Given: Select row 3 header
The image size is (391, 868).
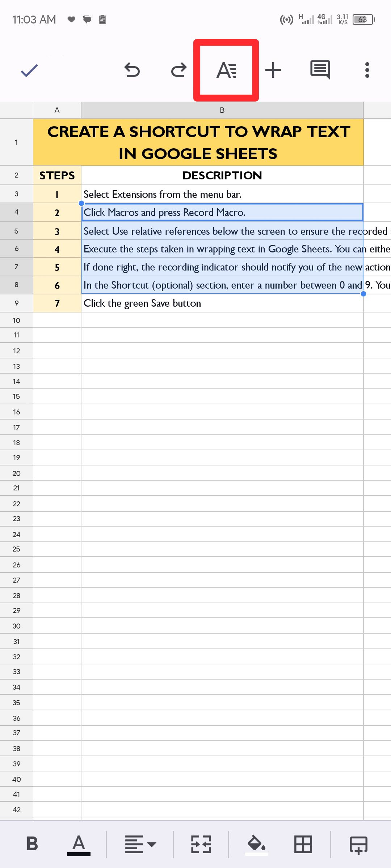Looking at the screenshot, I should point(16,194).
